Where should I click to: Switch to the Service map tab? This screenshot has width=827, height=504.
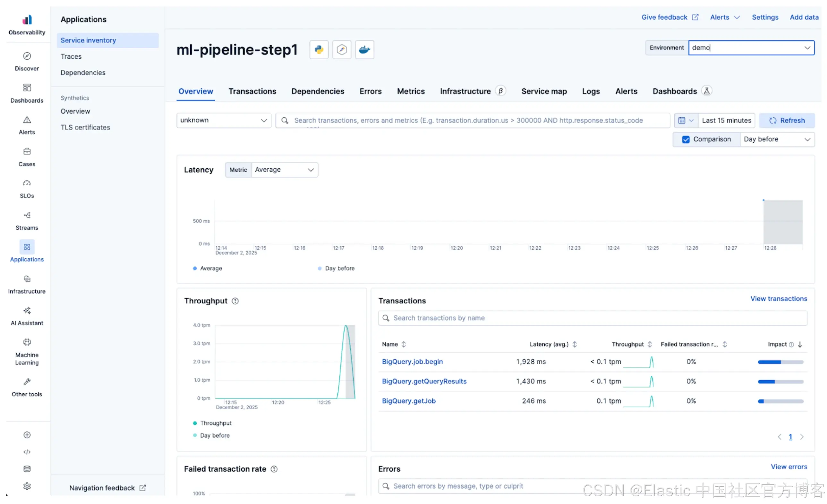(544, 91)
